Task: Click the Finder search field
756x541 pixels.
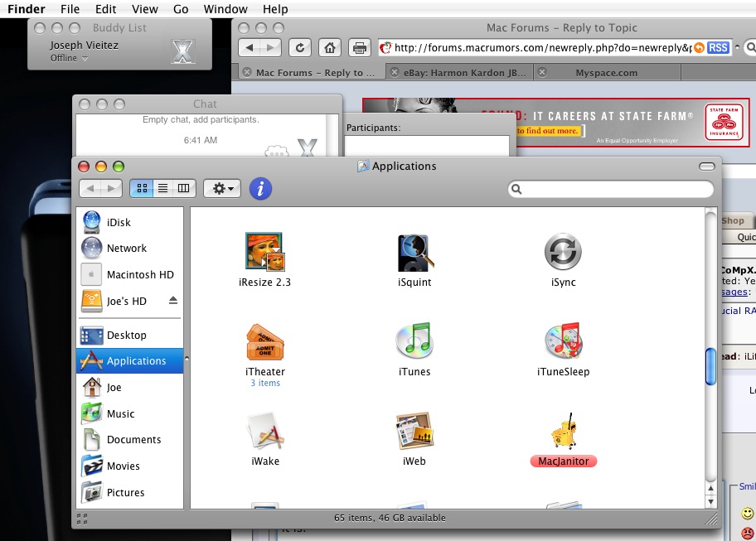Action: pos(611,189)
